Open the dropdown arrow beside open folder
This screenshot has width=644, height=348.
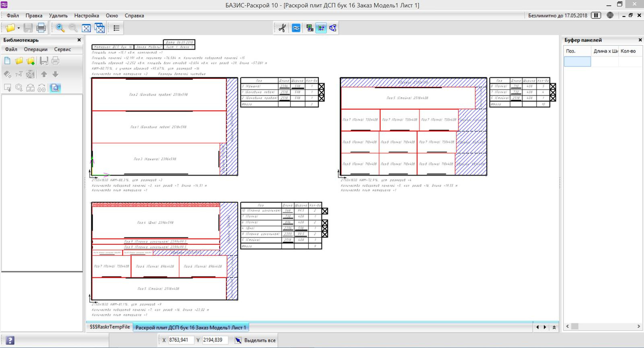19,28
